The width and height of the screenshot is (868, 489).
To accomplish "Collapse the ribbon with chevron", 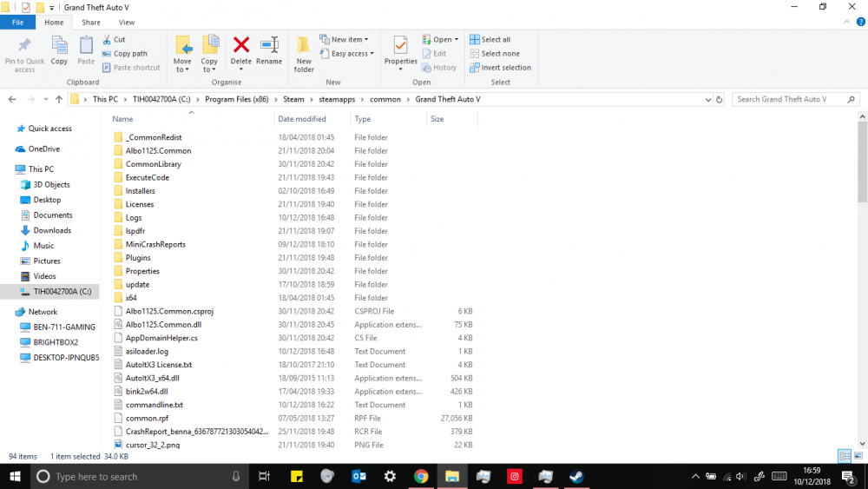I will (x=846, y=23).
